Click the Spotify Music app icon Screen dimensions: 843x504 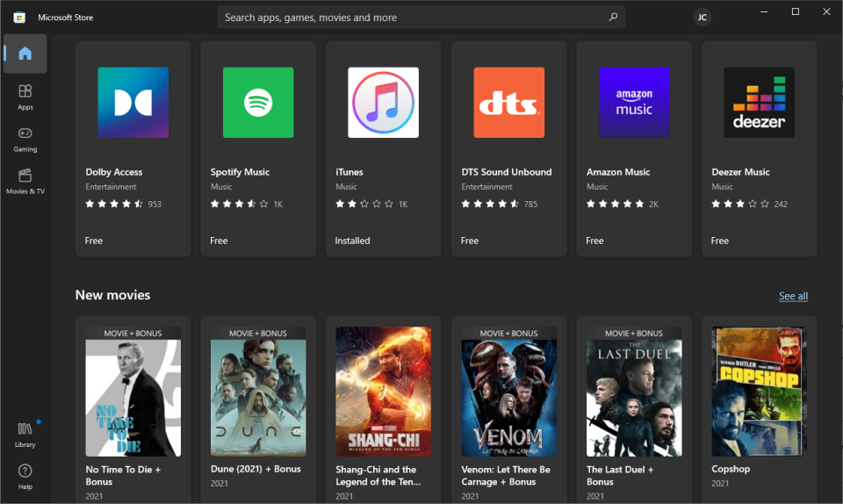(258, 102)
